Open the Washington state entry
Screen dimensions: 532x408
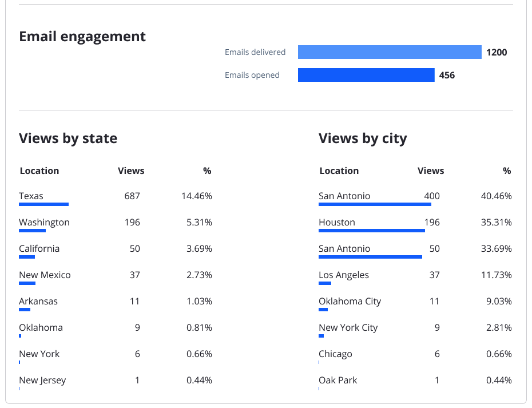44,222
